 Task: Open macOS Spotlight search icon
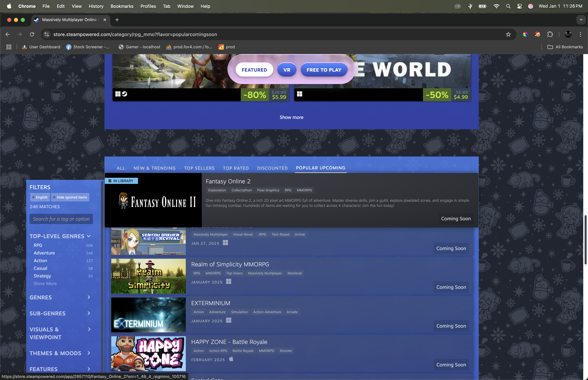[508, 6]
